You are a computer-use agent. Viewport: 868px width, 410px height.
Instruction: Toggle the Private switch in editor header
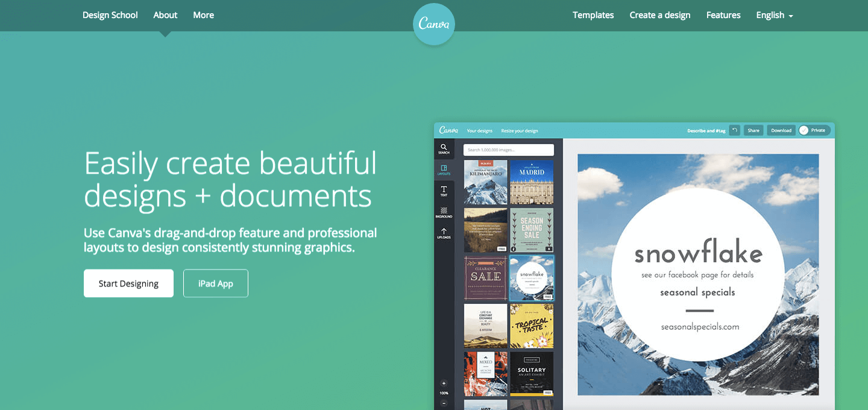point(814,130)
